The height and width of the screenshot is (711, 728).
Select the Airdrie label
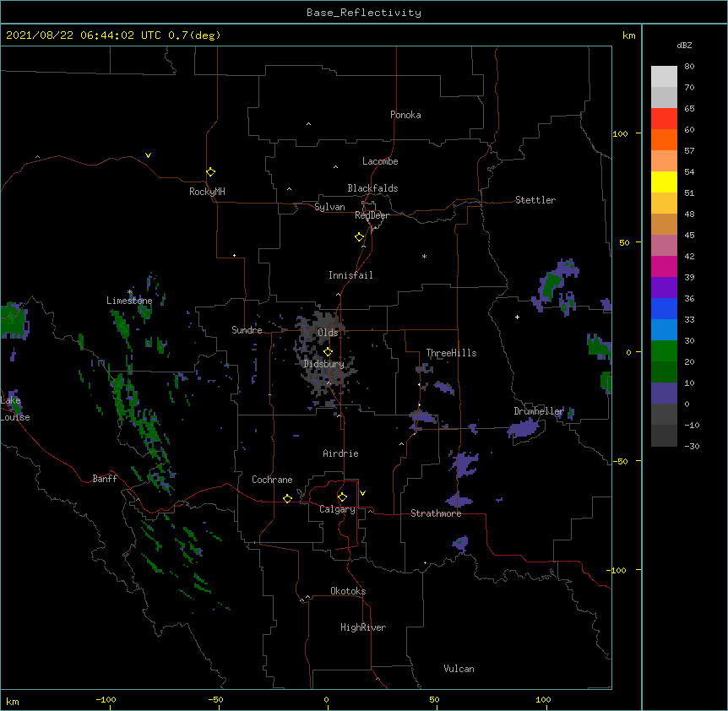click(341, 453)
